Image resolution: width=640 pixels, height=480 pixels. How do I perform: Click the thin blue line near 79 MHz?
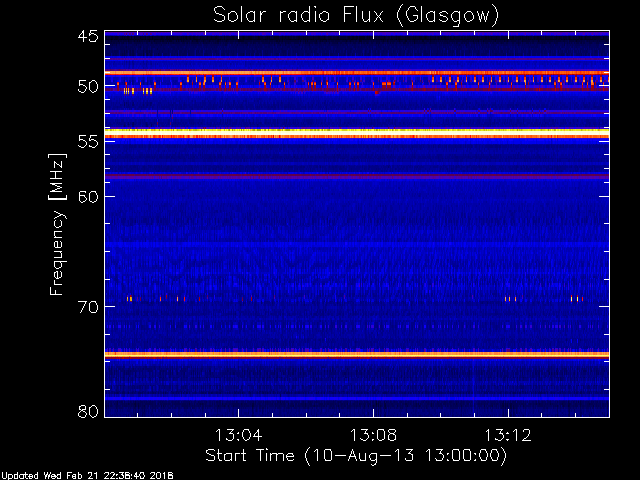pos(356,398)
